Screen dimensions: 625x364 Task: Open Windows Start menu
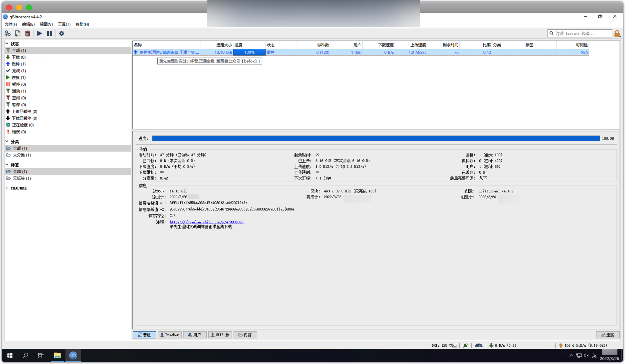[x=10, y=355]
